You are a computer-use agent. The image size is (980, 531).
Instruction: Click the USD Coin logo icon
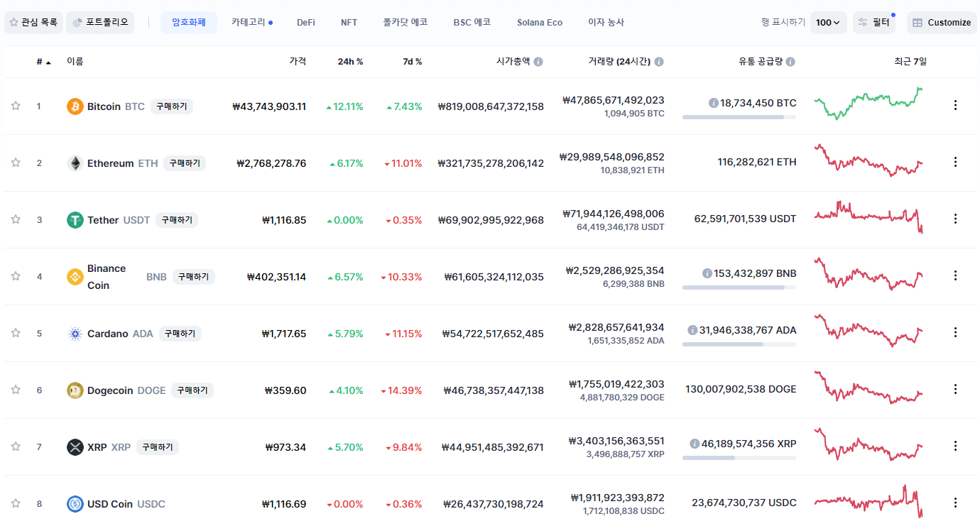pos(75,504)
